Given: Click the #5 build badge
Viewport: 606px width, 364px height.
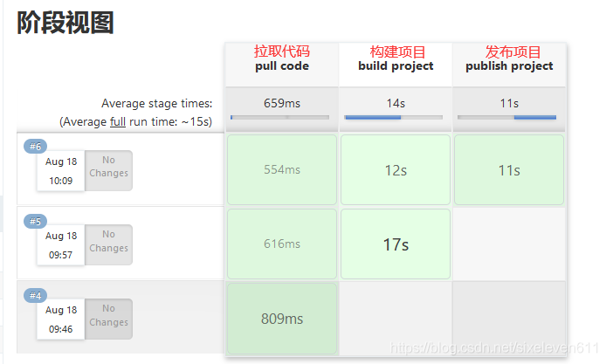Looking at the screenshot, I should (x=36, y=221).
